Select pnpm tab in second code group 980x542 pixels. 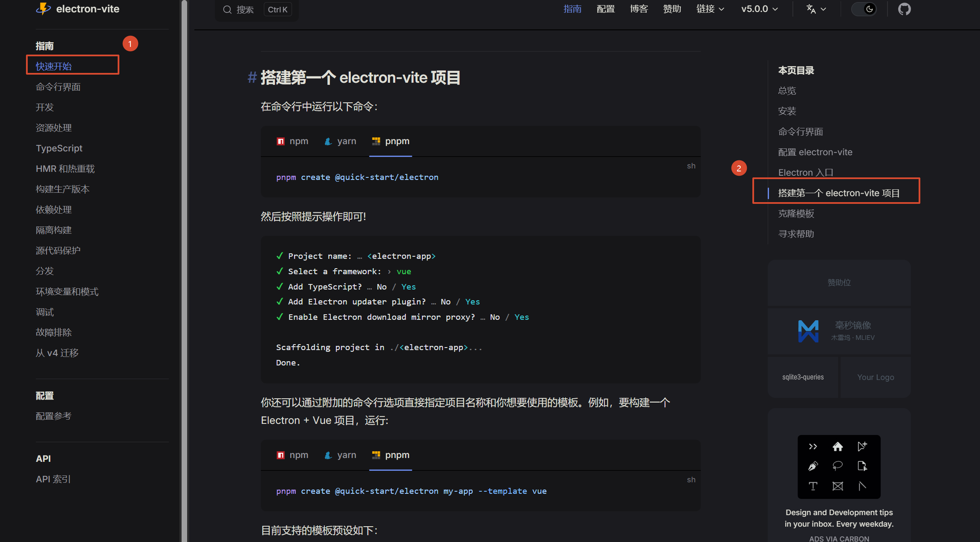click(x=390, y=455)
